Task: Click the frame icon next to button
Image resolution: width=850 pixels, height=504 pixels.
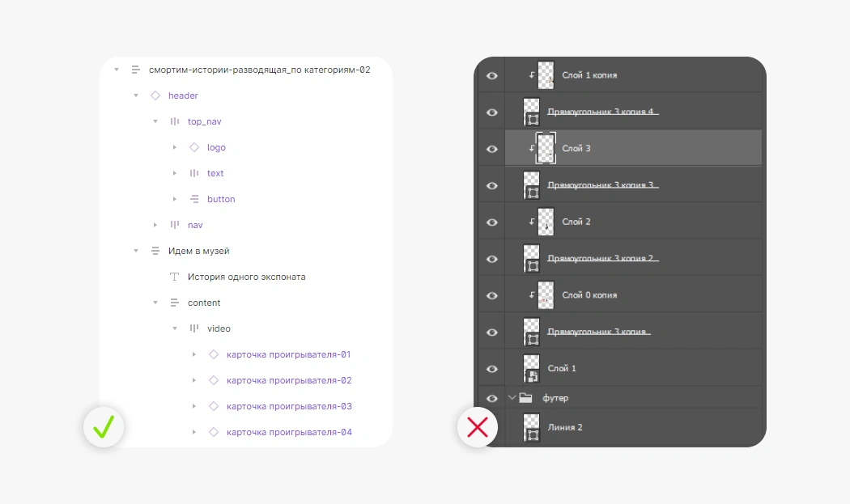Action: coord(194,199)
